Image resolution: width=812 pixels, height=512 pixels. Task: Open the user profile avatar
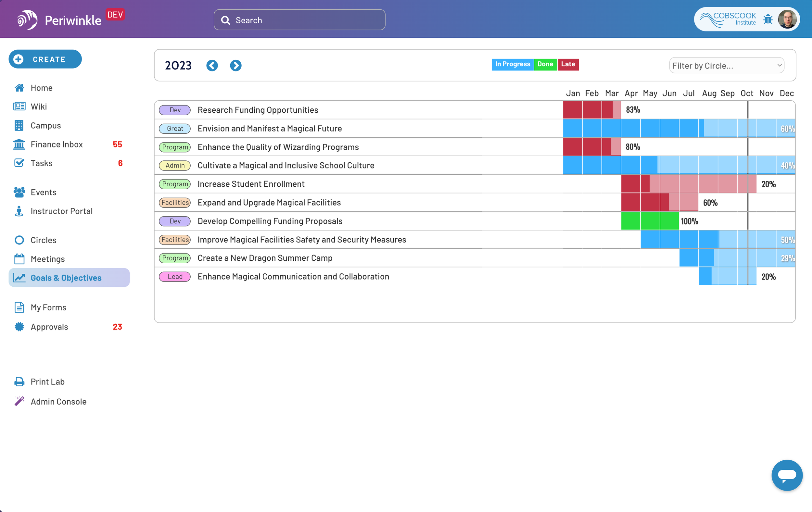[x=787, y=19]
